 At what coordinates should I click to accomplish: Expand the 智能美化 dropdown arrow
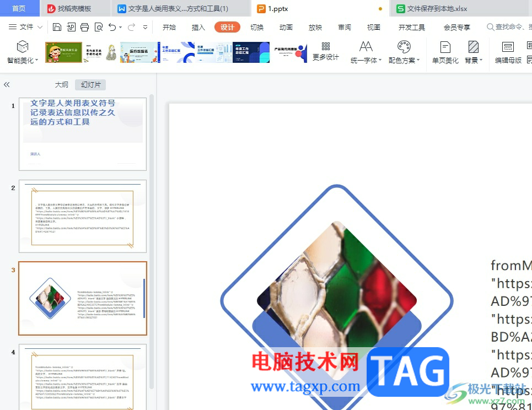(x=36, y=61)
